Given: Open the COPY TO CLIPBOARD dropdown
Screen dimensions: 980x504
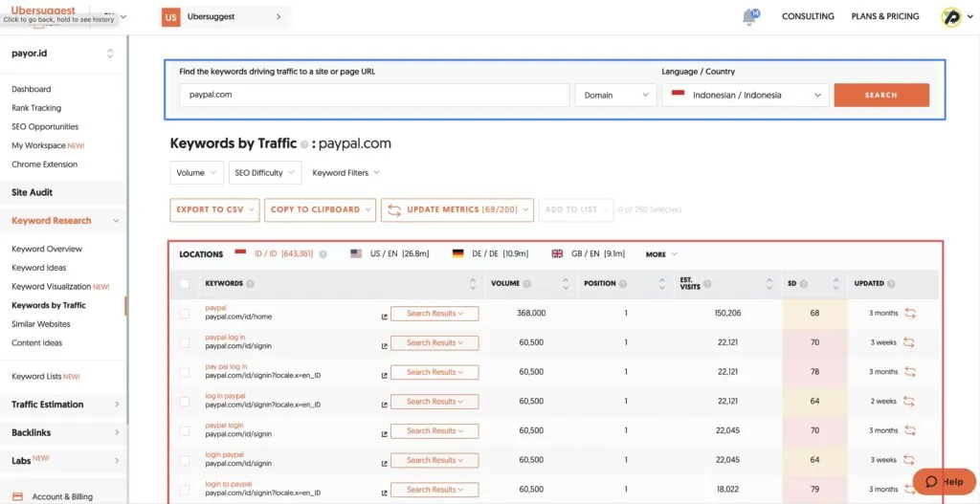Looking at the screenshot, I should [320, 209].
